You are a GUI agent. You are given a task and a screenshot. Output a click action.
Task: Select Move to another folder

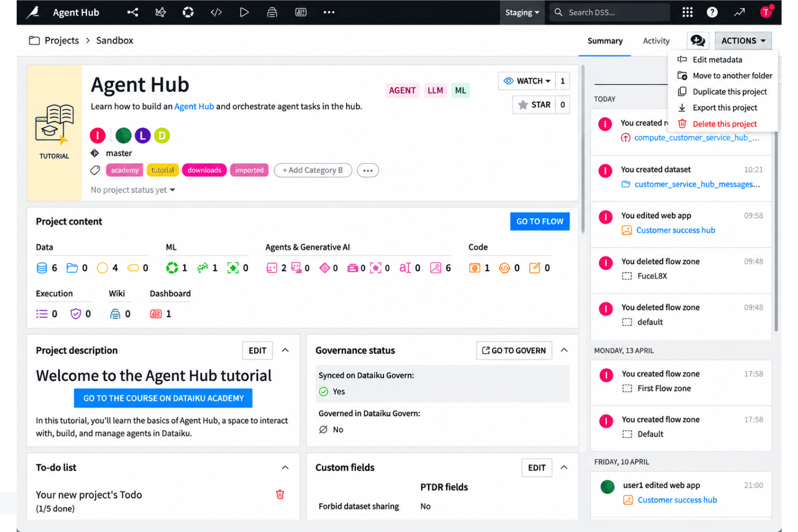[x=723, y=76]
